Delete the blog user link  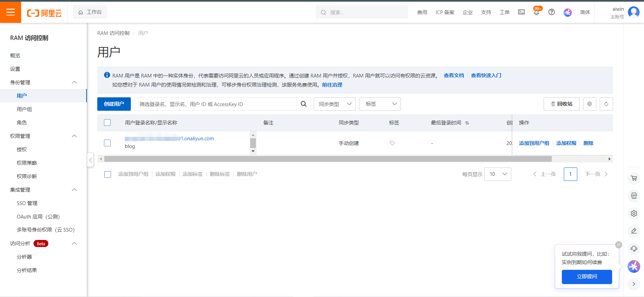tap(588, 143)
